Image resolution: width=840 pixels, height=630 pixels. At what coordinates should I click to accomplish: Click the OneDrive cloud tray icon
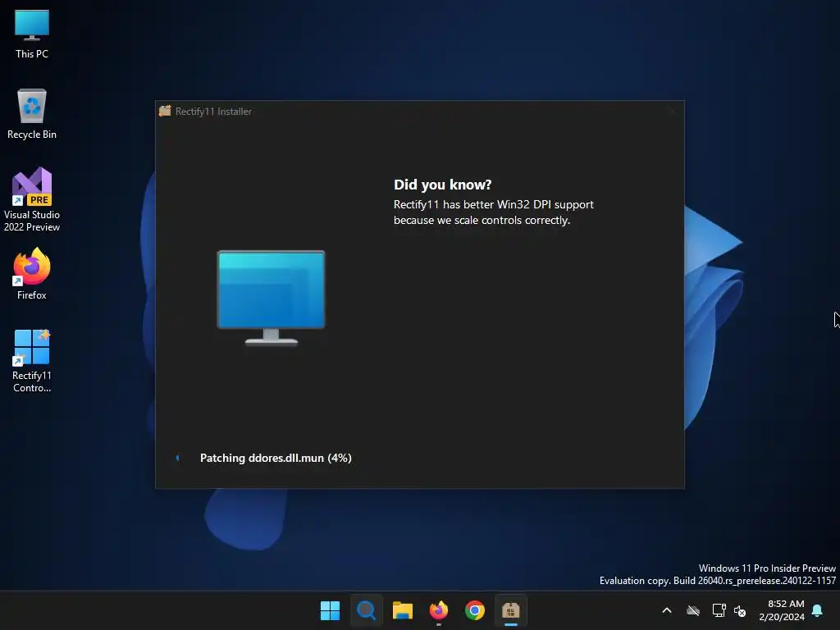tap(693, 610)
